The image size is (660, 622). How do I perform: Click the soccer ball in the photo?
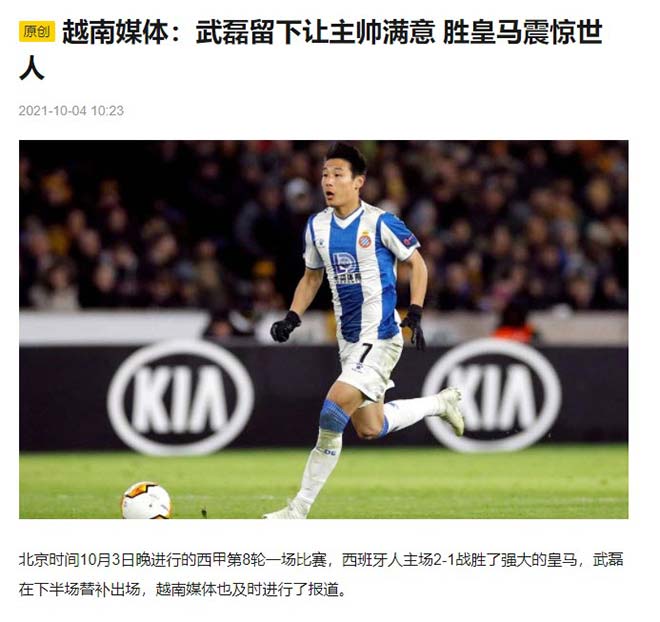pos(146,500)
